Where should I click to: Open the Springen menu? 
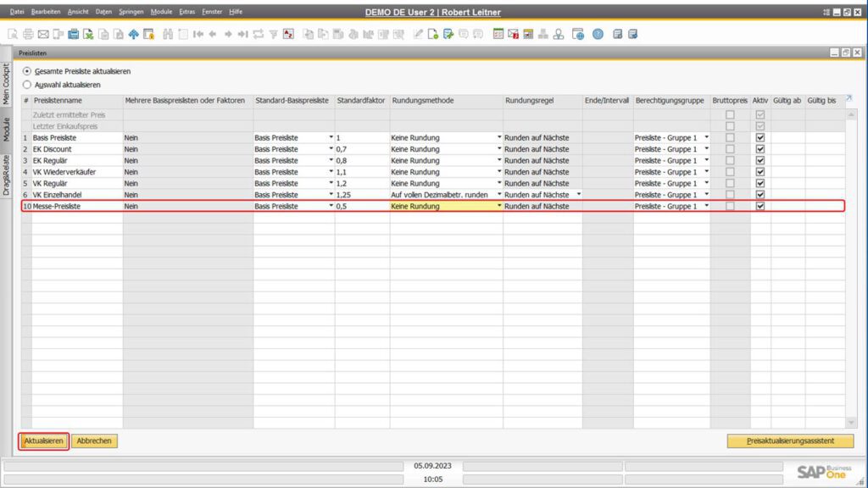(x=131, y=12)
